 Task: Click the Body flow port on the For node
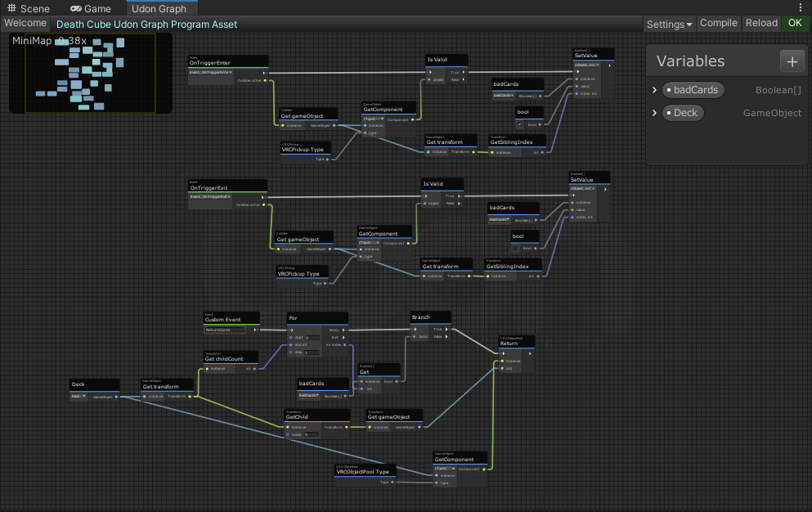344,330
